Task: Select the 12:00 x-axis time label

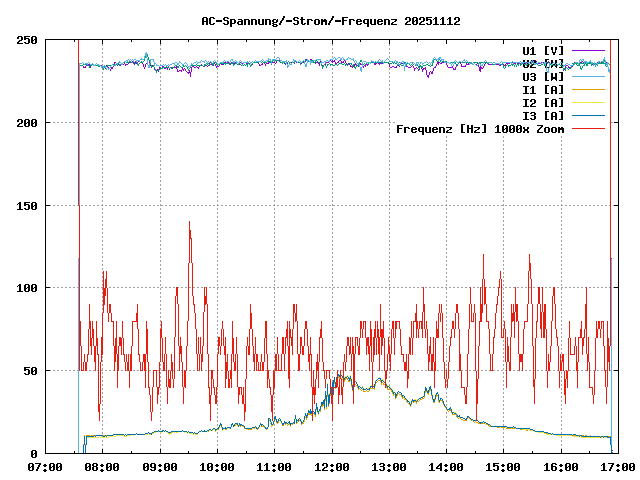Action: (x=331, y=467)
